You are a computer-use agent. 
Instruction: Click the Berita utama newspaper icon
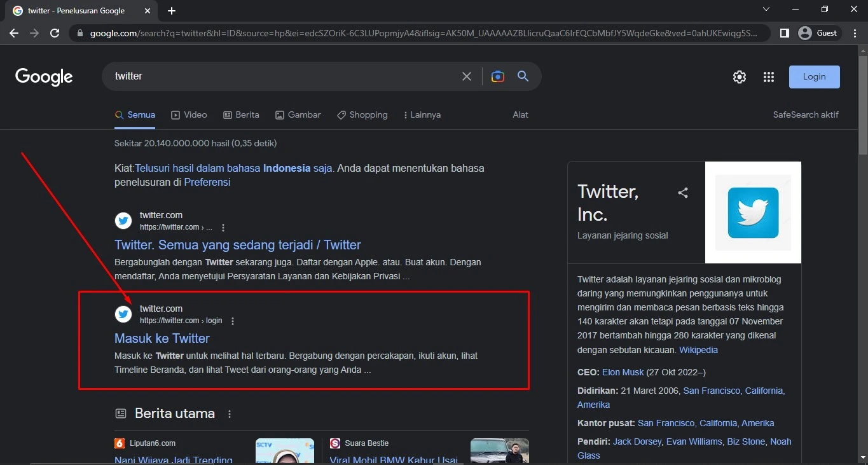[121, 414]
